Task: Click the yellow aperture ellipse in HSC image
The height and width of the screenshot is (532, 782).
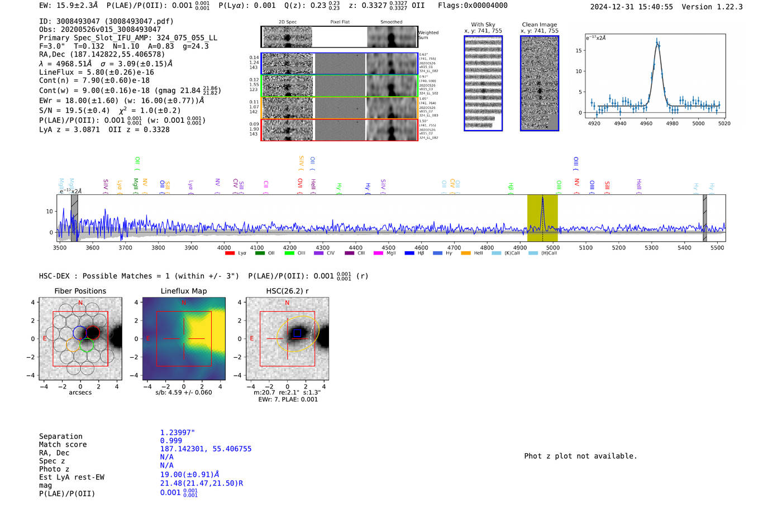Action: click(x=298, y=334)
